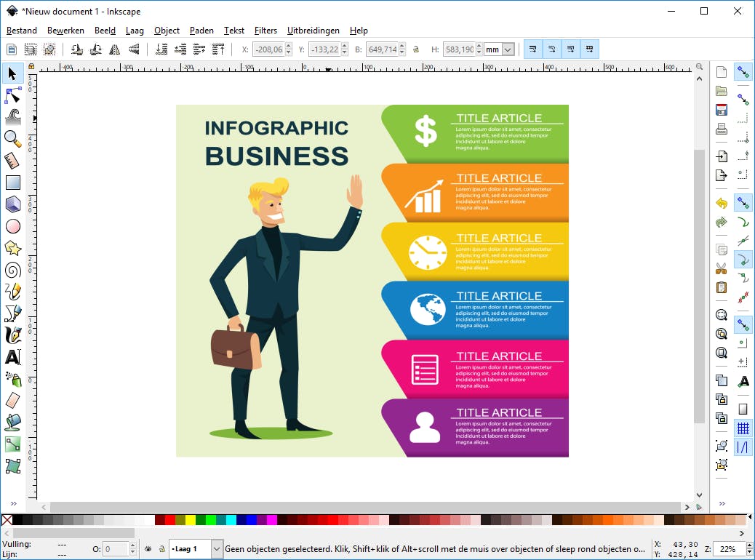
Task: Open the Laag 1 layer selector
Action: pos(217,549)
